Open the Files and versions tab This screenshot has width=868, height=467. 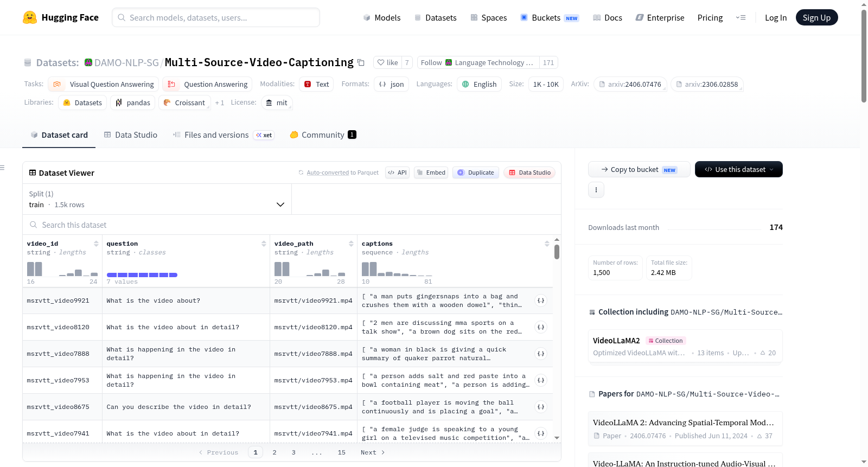coord(224,135)
